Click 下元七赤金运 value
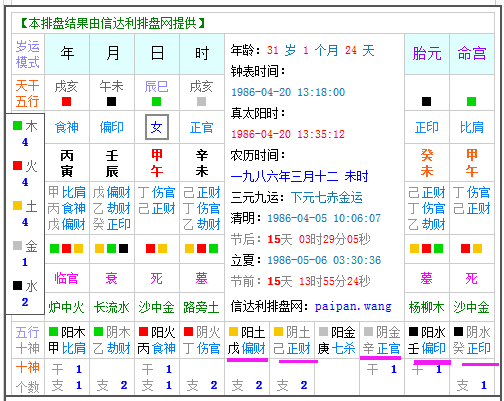 click(x=327, y=197)
